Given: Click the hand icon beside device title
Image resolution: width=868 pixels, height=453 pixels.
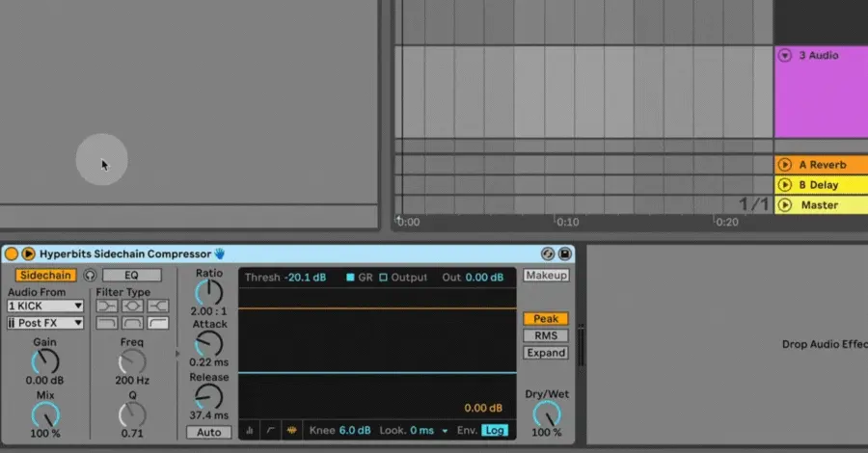Looking at the screenshot, I should [220, 253].
